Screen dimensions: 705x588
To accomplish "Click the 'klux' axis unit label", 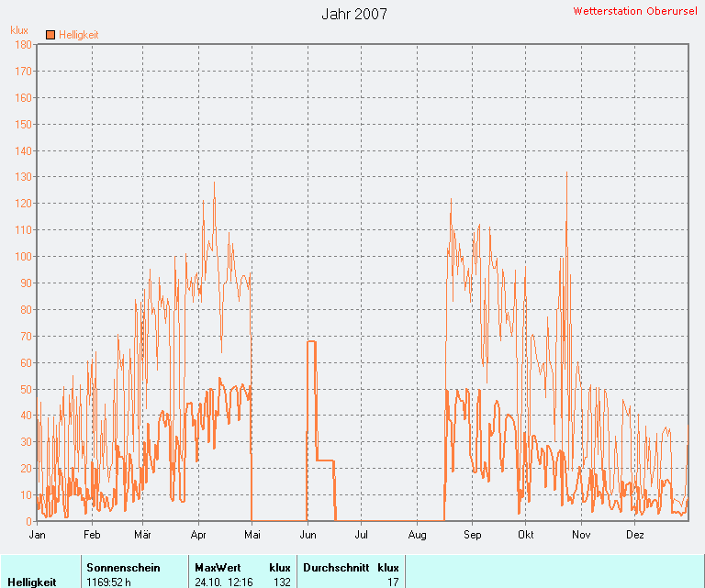I will click(x=19, y=30).
